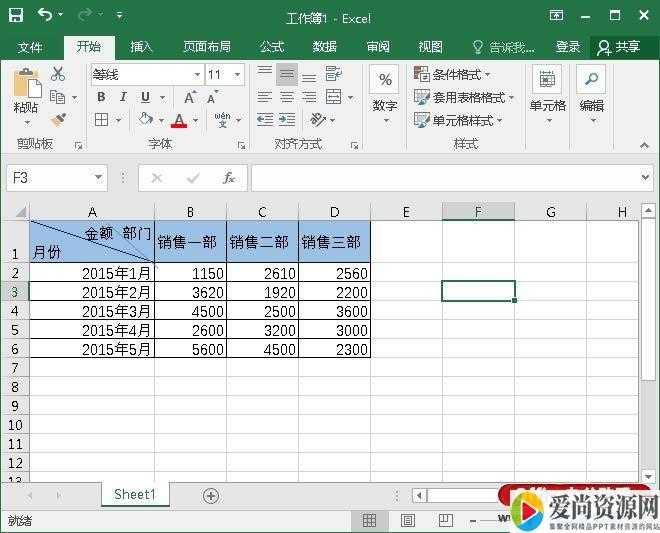The image size is (660, 533).
Task: Click the Format Painter brush icon
Action: 58,120
